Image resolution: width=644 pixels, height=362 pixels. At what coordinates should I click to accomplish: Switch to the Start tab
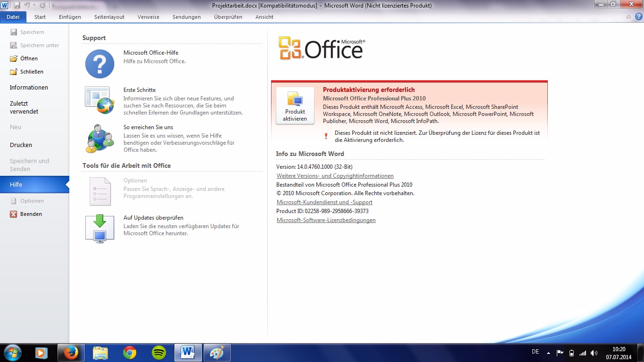coord(40,17)
